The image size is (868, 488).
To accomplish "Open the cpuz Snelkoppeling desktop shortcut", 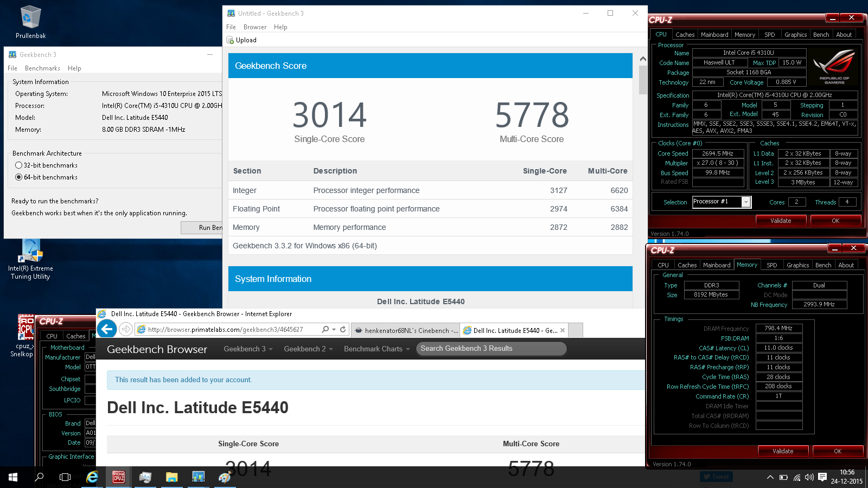I will click(25, 335).
